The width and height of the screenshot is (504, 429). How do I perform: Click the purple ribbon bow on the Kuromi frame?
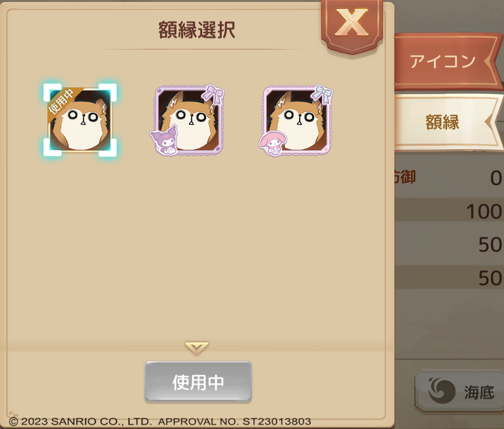click(x=214, y=94)
